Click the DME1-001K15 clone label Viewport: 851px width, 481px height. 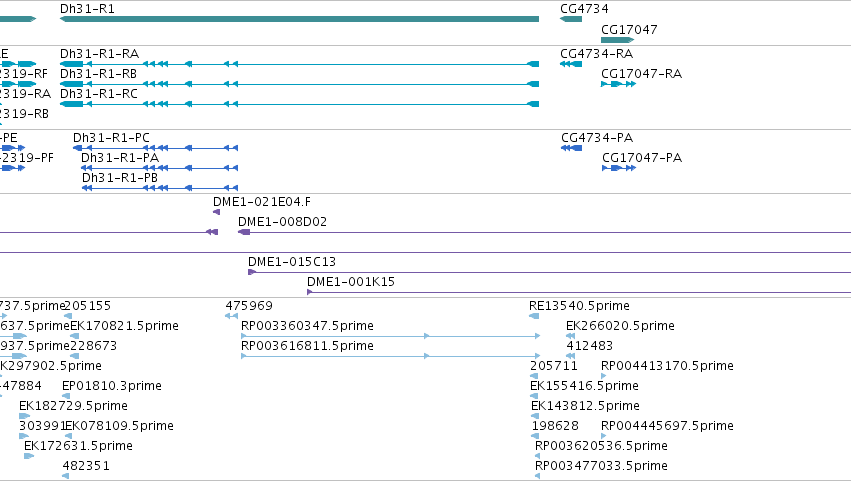click(351, 282)
